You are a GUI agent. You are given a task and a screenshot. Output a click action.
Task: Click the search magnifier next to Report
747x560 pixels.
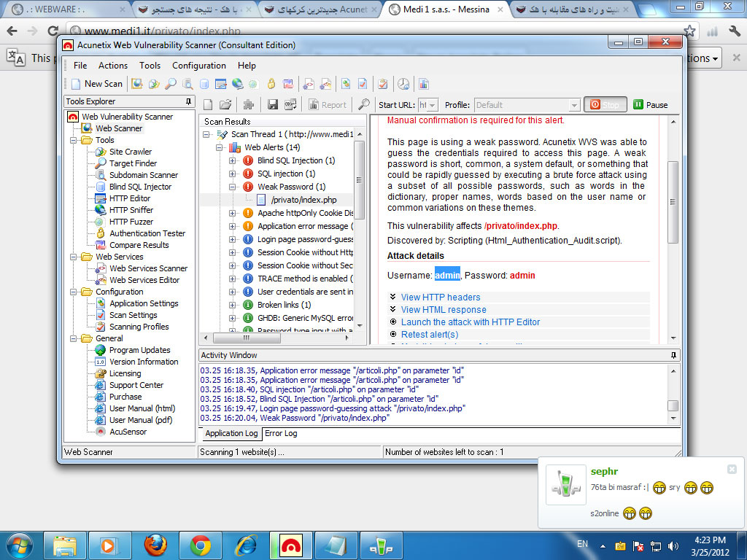pos(364,105)
